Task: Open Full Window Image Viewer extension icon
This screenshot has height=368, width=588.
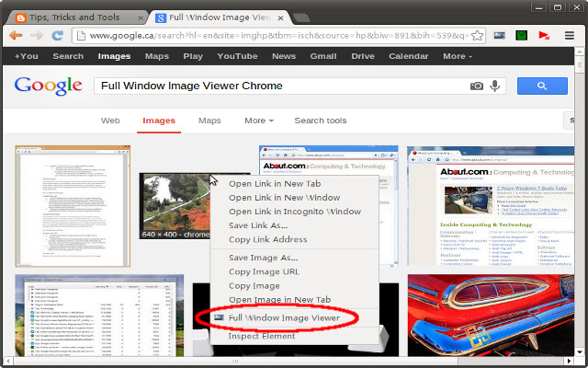Action: [x=499, y=36]
